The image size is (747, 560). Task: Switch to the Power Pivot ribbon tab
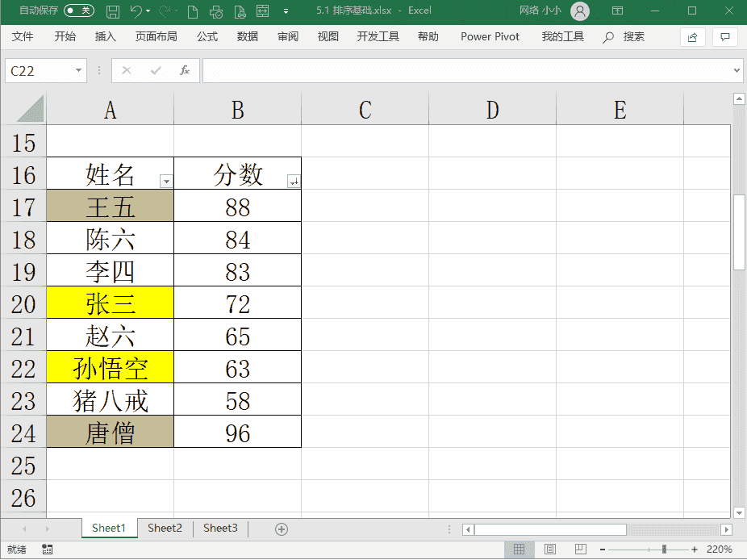[490, 36]
